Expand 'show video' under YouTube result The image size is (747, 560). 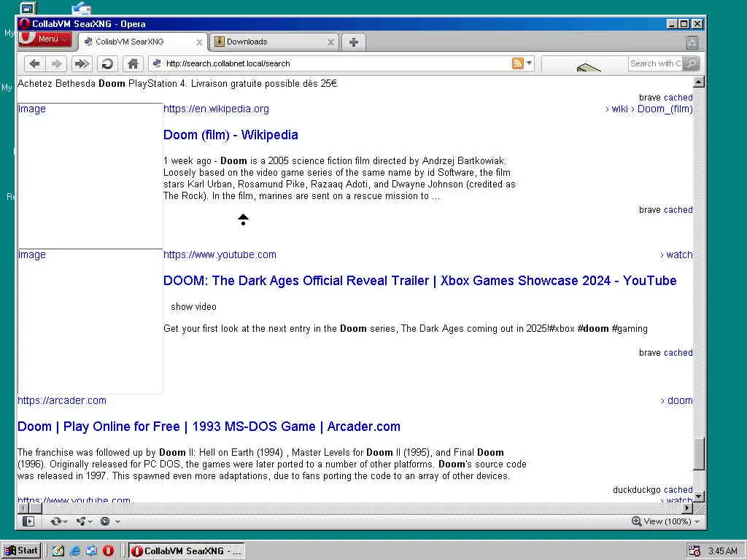tap(193, 307)
